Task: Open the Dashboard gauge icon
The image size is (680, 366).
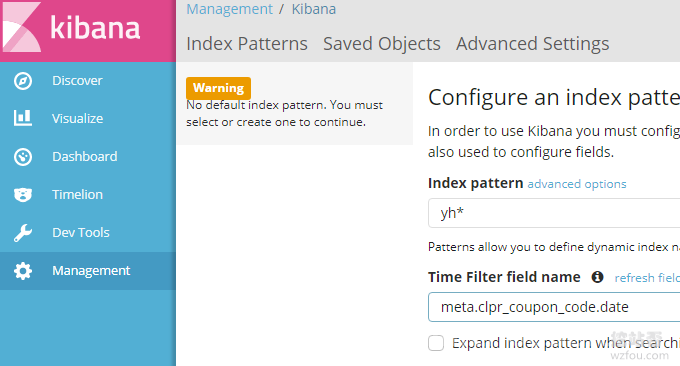Action: point(23,157)
